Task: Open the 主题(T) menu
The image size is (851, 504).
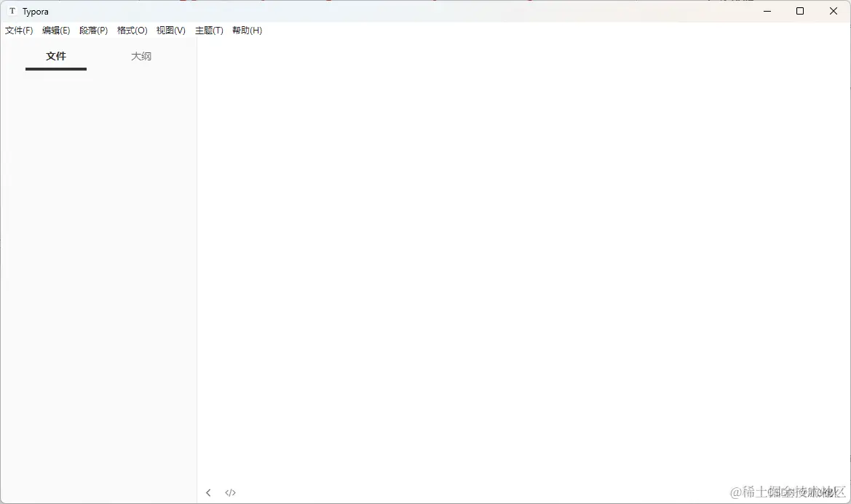Action: [x=209, y=31]
